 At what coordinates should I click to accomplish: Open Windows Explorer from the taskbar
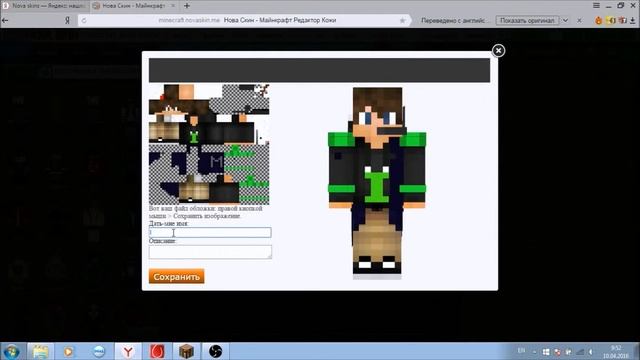tap(40, 351)
